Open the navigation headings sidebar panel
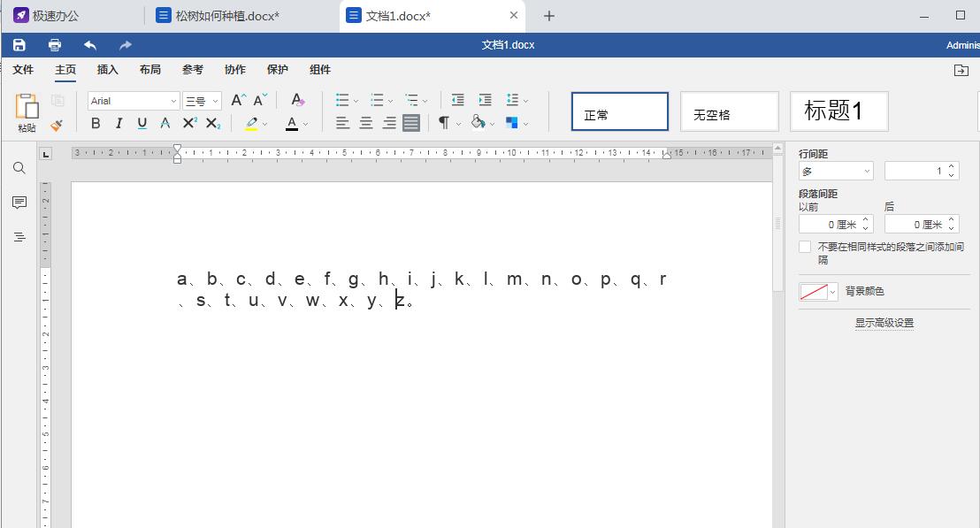Image resolution: width=980 pixels, height=528 pixels. click(x=19, y=237)
